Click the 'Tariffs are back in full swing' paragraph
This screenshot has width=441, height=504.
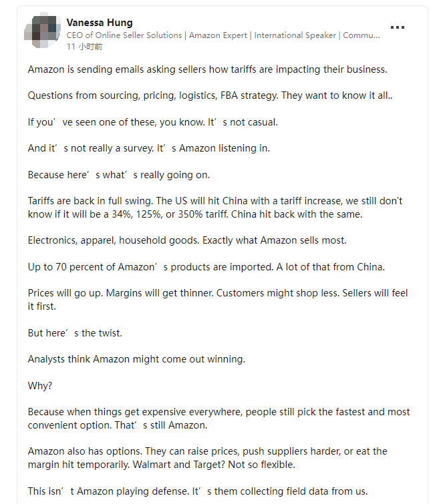[215, 208]
